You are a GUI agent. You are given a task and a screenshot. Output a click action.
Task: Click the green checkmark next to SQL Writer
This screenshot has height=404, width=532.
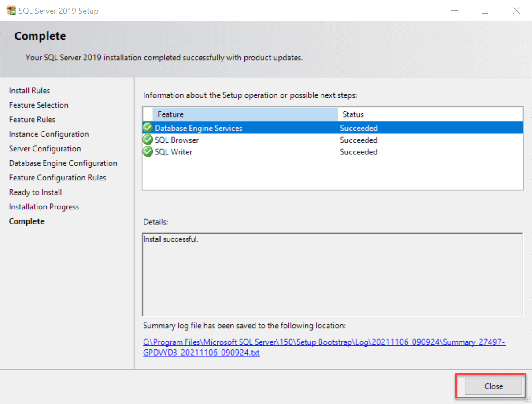148,151
